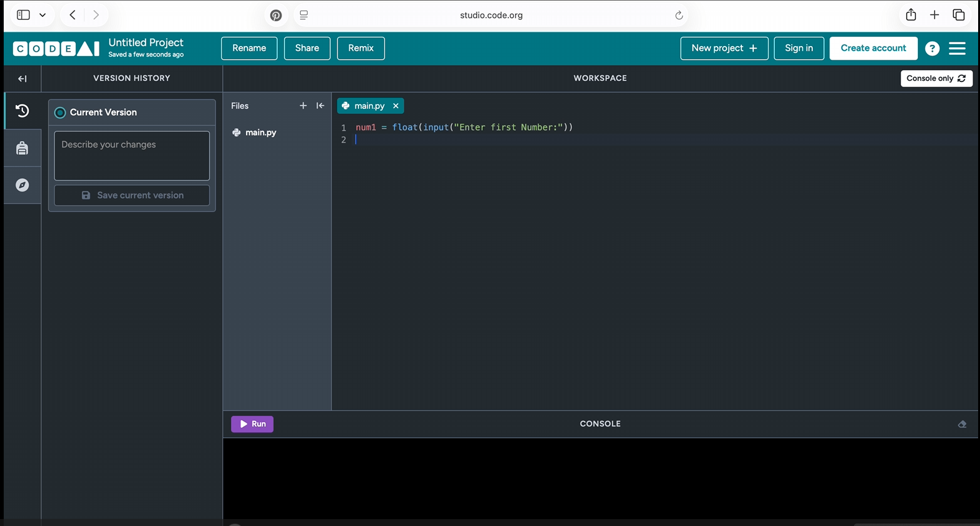Show the tab overview

pos(959,15)
